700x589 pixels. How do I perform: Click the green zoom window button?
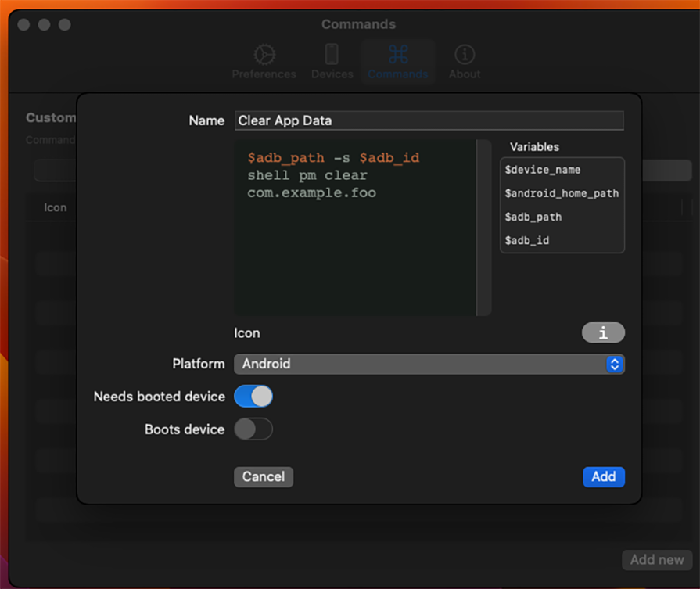[65, 24]
